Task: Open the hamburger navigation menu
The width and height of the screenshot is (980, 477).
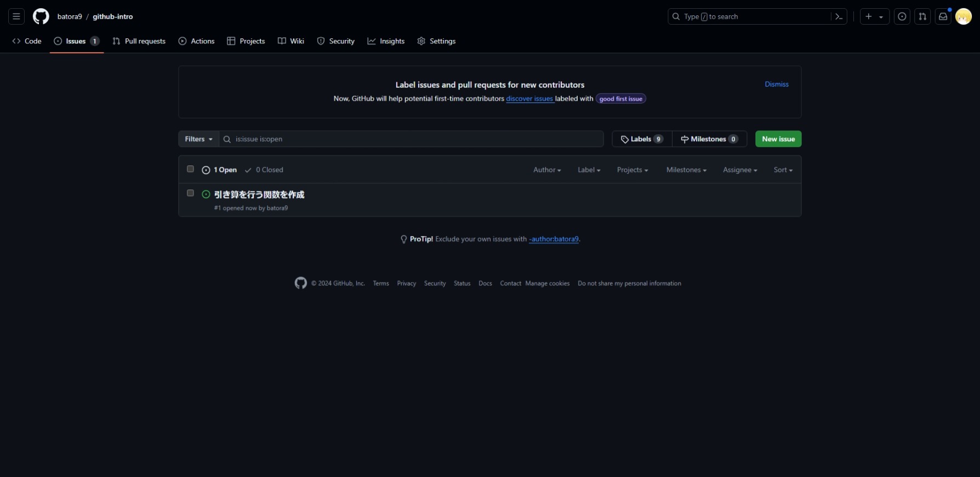Action: coord(16,16)
